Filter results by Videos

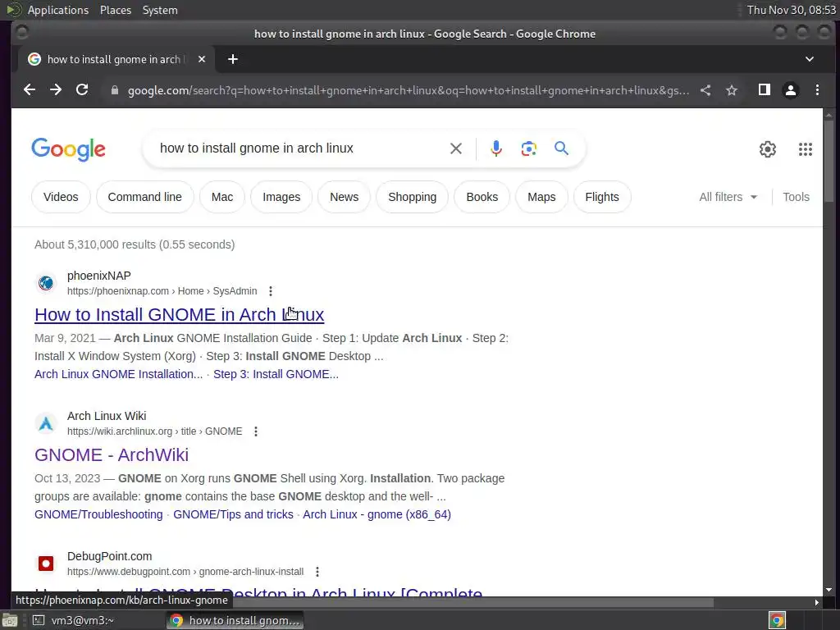coord(61,197)
